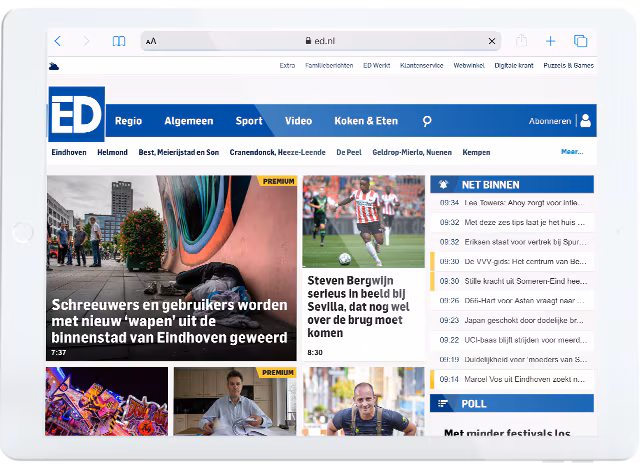Tap the ed.nl address bar
Screen dimensions: 640x470
[320, 41]
